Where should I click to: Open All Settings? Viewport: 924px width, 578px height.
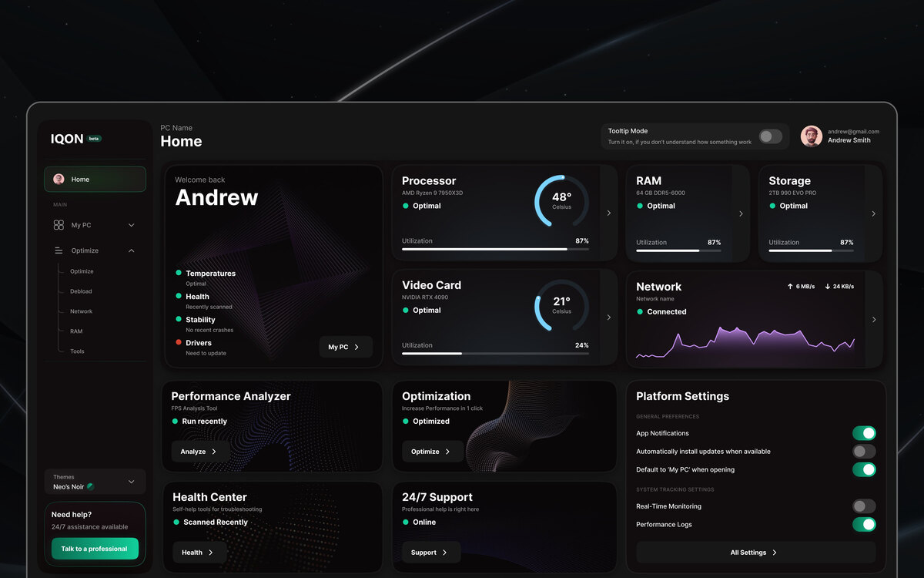755,552
